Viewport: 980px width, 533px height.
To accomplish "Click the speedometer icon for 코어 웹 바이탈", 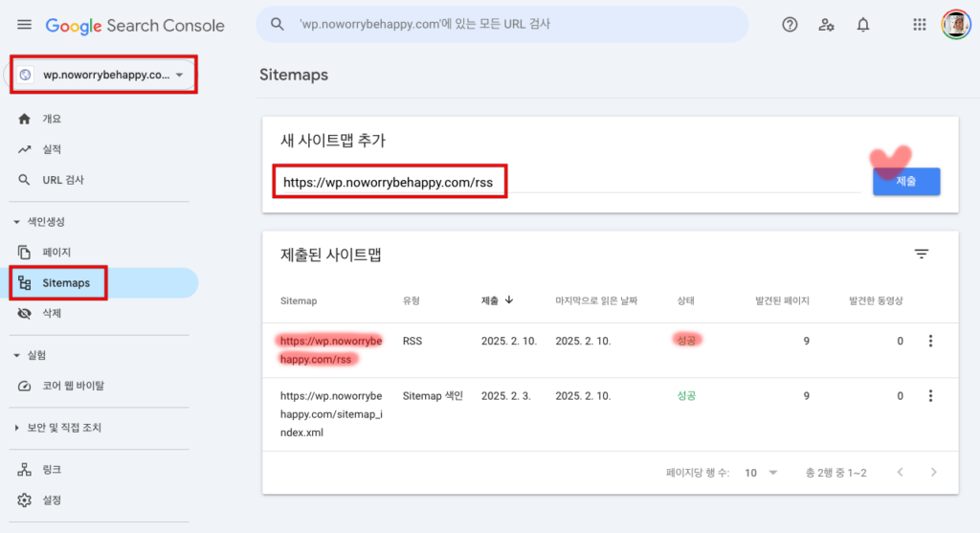I will pyautogui.click(x=24, y=387).
